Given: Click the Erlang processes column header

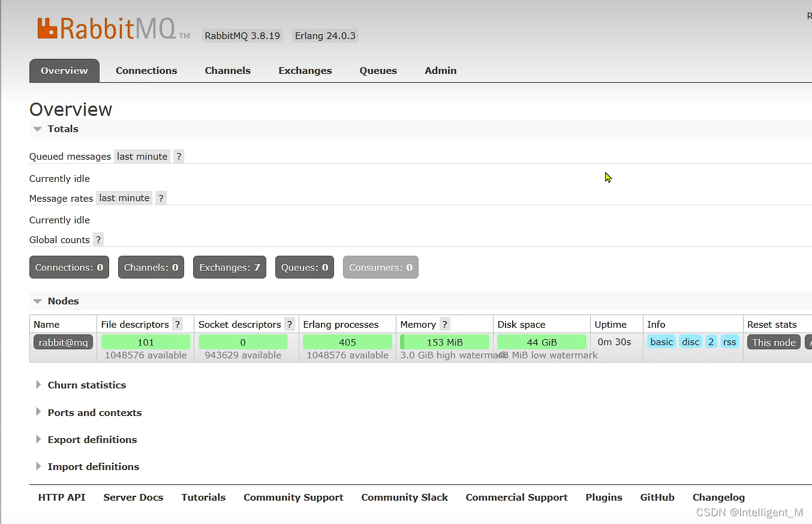Looking at the screenshot, I should (x=341, y=324).
